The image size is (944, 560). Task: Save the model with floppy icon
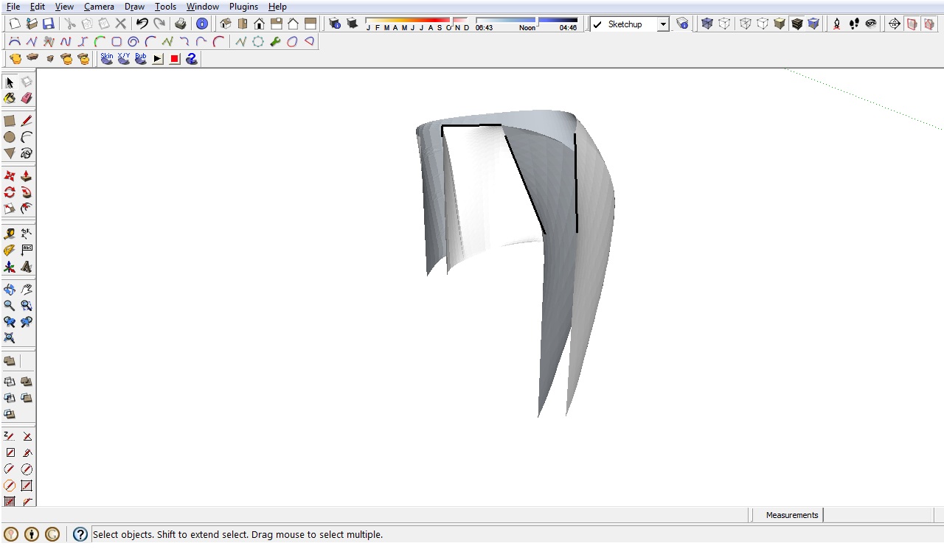[x=48, y=24]
